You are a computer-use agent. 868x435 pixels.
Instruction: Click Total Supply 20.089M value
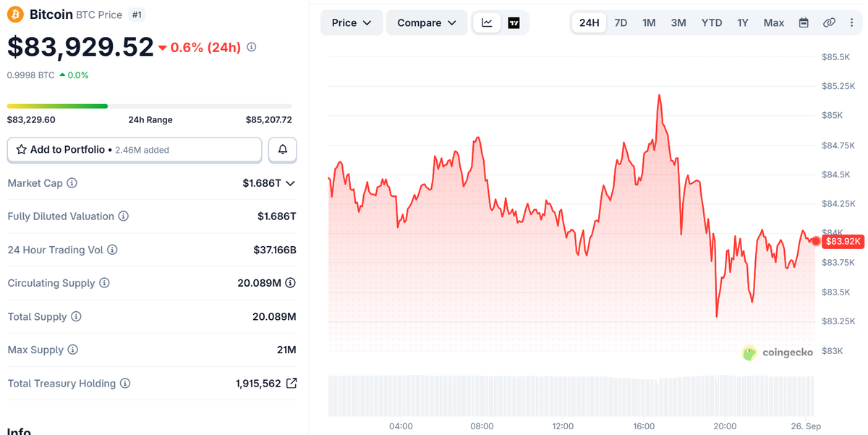point(274,316)
